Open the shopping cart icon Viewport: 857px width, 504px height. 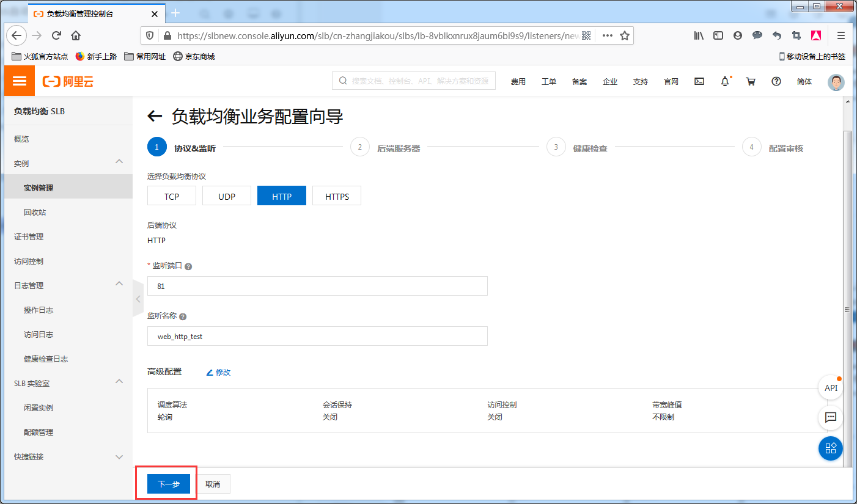click(x=751, y=81)
